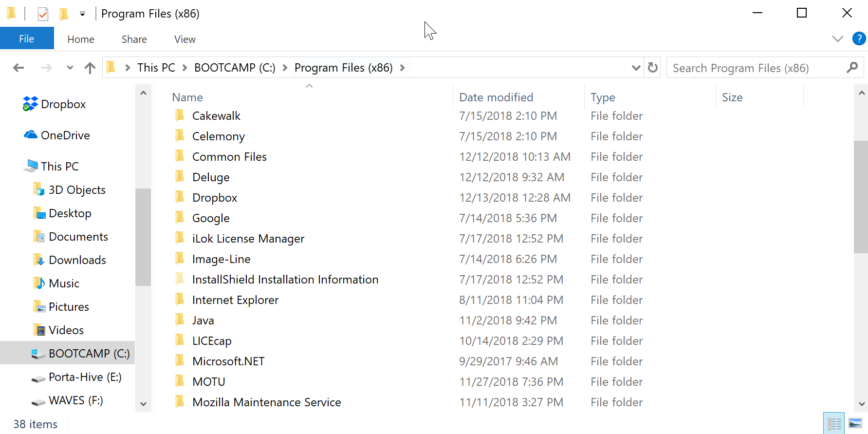Click the file list scroll down arrow
This screenshot has height=434, width=868.
click(x=861, y=403)
